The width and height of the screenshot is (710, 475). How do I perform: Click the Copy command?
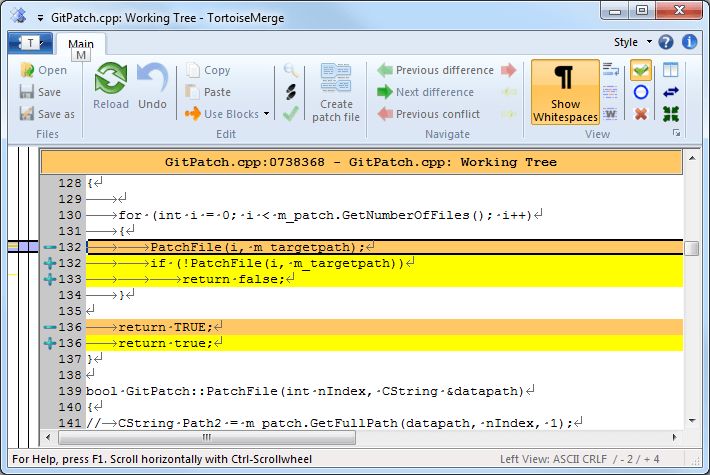208,70
